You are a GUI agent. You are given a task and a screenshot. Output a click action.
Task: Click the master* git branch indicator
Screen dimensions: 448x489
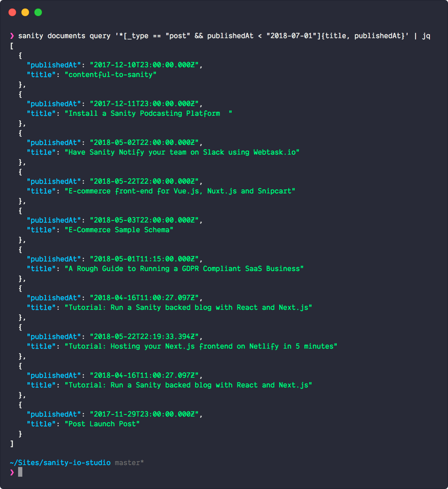tap(129, 462)
